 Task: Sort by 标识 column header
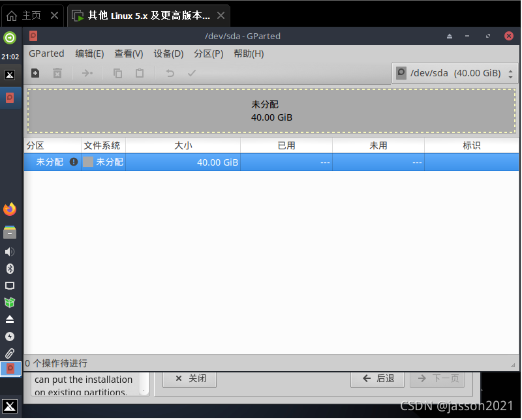(471, 145)
